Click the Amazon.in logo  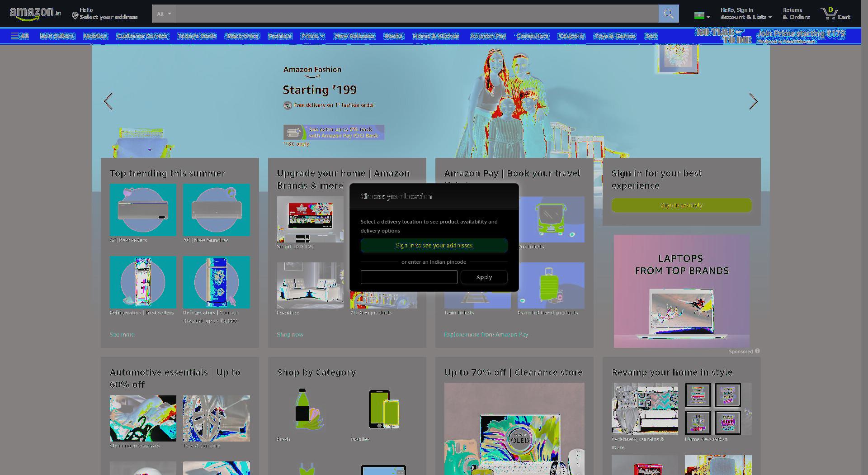(35, 14)
